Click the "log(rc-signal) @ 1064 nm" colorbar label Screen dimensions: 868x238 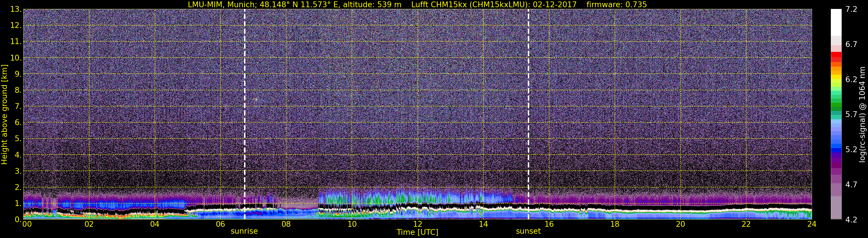click(x=862, y=115)
